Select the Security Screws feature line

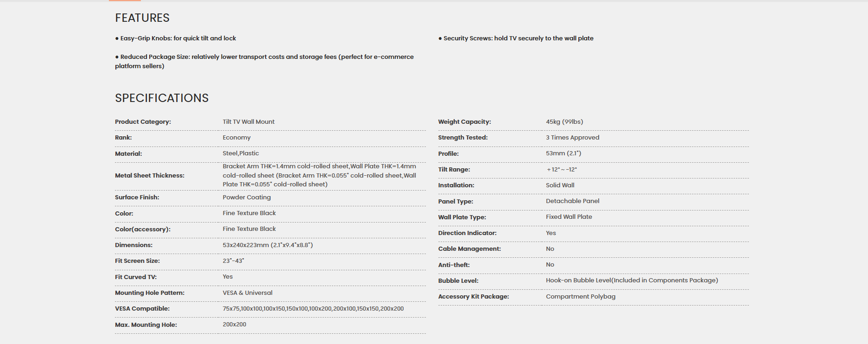(516, 38)
